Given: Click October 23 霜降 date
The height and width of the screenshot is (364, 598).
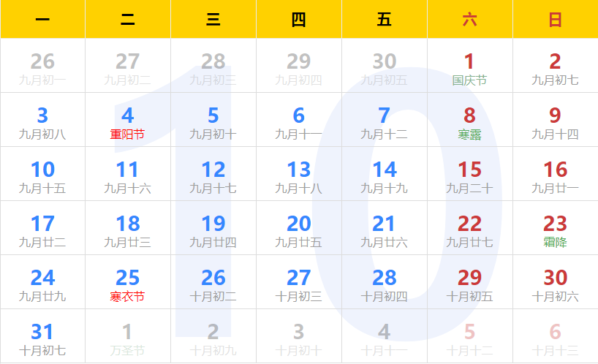Looking at the screenshot, I should point(555,230).
